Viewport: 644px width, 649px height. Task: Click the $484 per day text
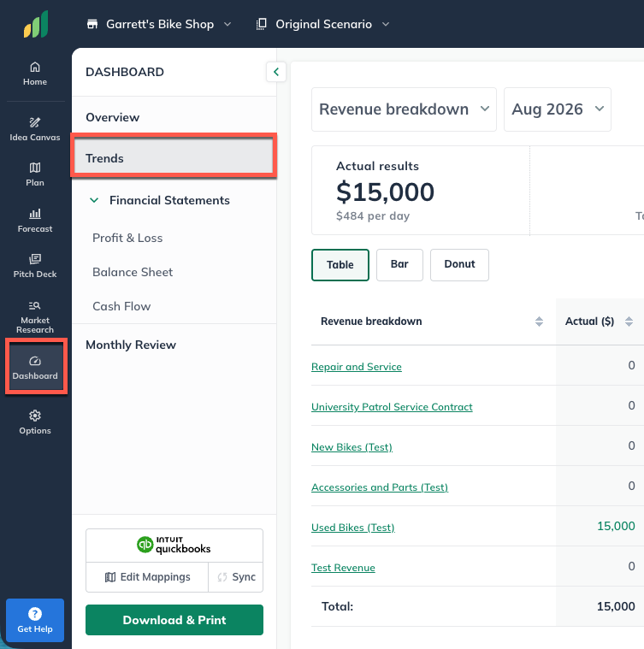373,216
